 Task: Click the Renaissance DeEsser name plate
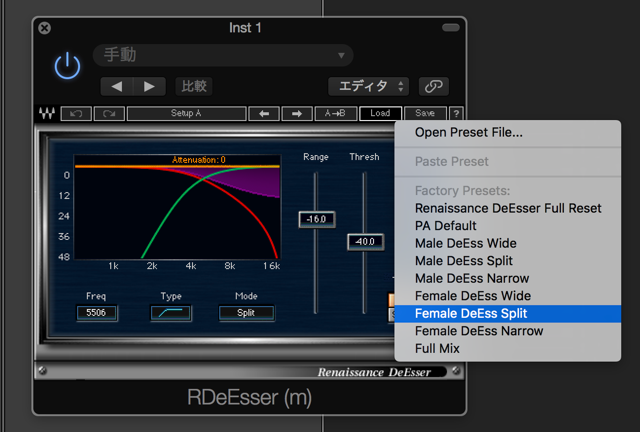tap(374, 372)
